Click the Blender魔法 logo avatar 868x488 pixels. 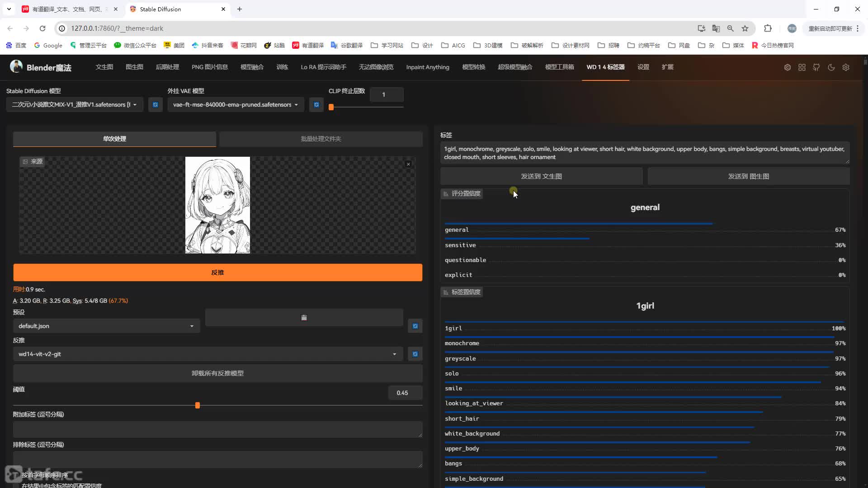tap(16, 66)
